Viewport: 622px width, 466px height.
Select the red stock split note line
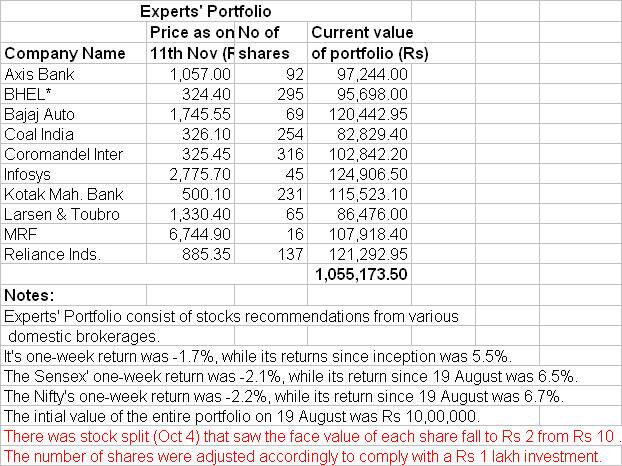click(x=309, y=435)
